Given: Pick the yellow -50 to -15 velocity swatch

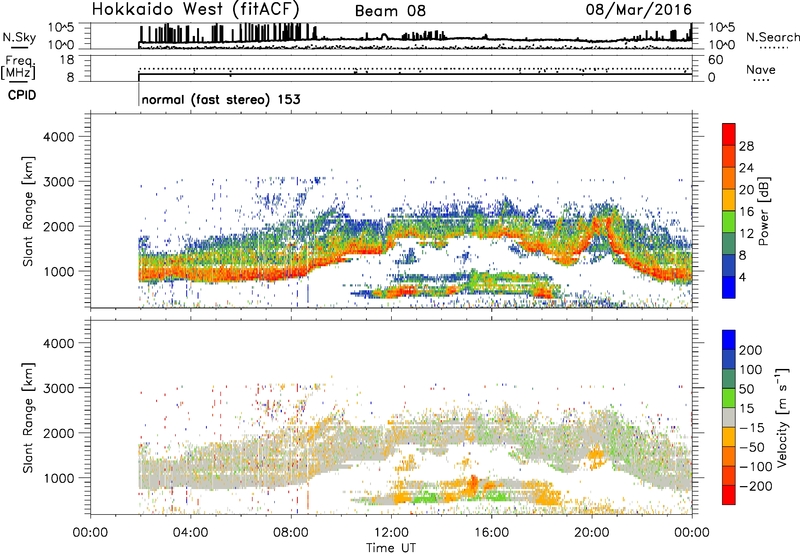Looking at the screenshot, I should pos(729,437).
